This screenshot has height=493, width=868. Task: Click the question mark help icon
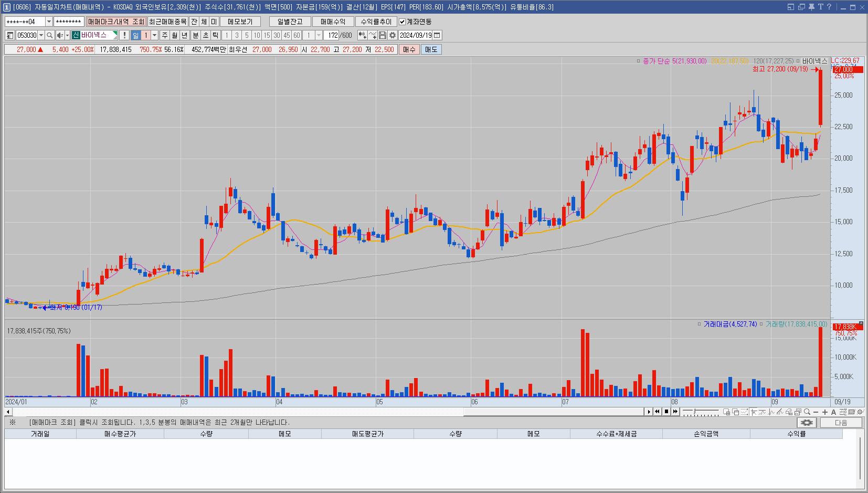click(829, 7)
